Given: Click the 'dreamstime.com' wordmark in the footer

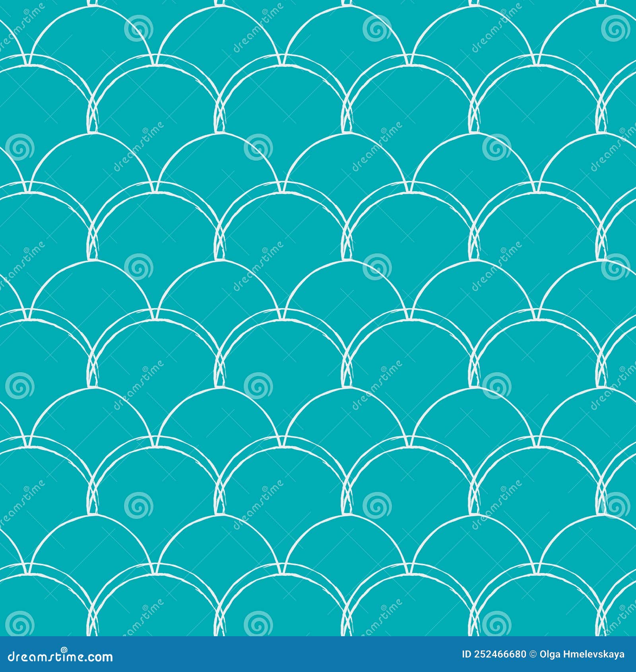Looking at the screenshot, I should [x=60, y=658].
